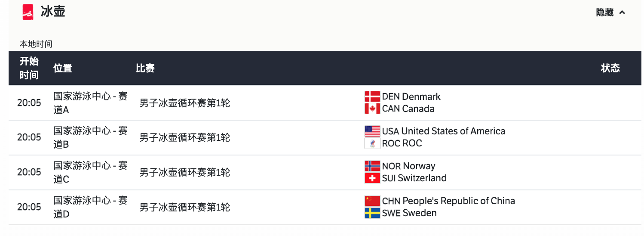Click the Switzerland flag icon
Image resolution: width=644 pixels, height=236 pixels.
(372, 178)
